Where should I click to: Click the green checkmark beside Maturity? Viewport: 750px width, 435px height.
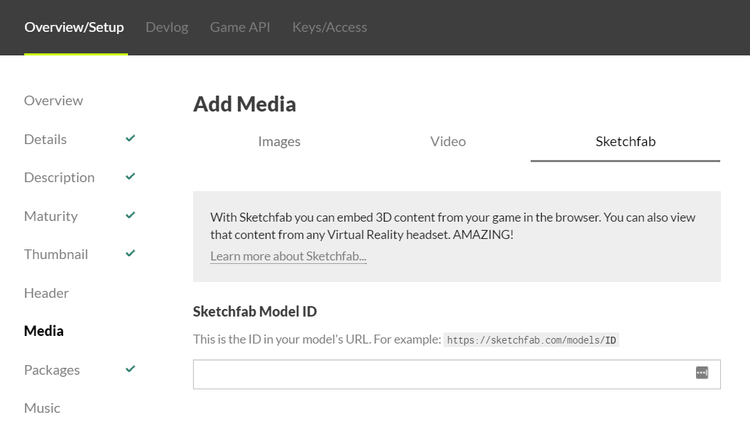[x=131, y=215]
